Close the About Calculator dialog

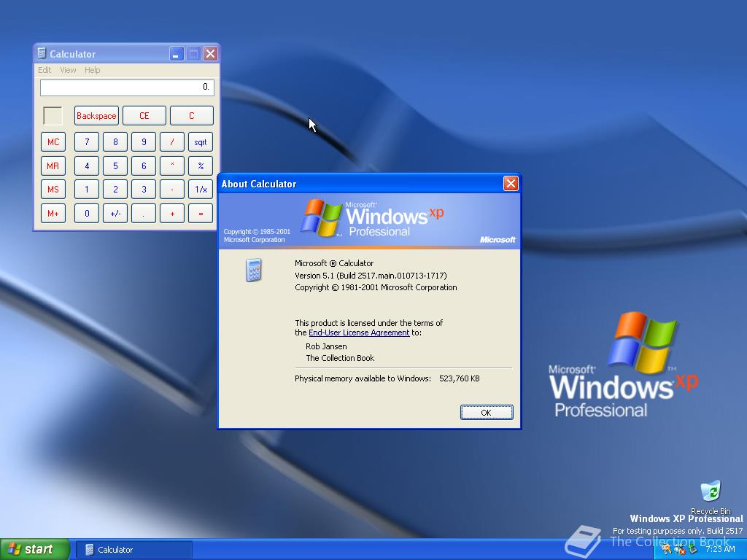tap(511, 183)
